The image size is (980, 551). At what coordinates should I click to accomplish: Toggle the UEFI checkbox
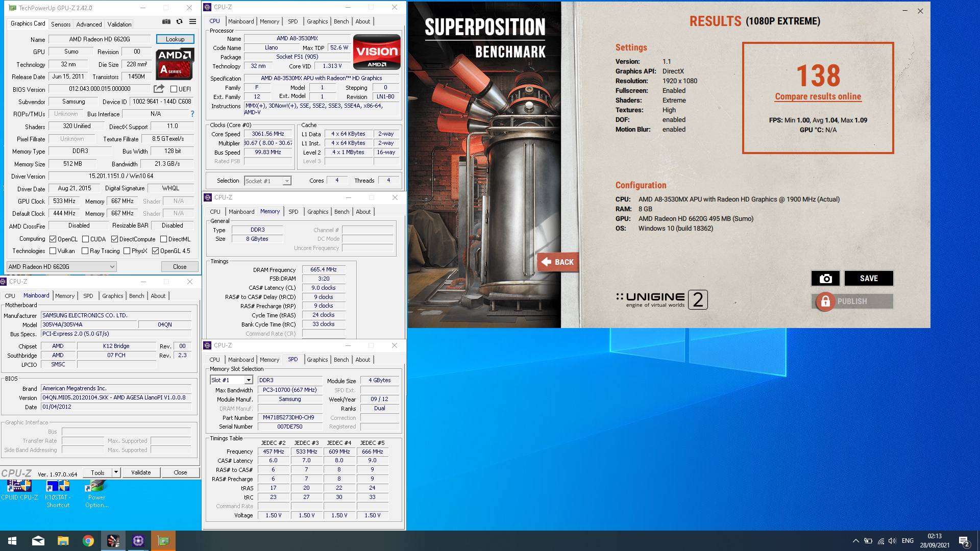click(174, 89)
